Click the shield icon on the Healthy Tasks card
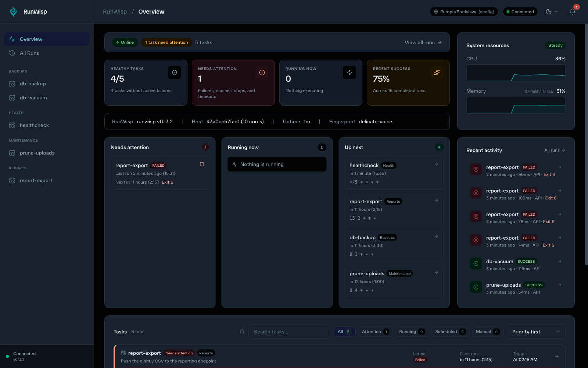This screenshot has height=368, width=588. (175, 72)
